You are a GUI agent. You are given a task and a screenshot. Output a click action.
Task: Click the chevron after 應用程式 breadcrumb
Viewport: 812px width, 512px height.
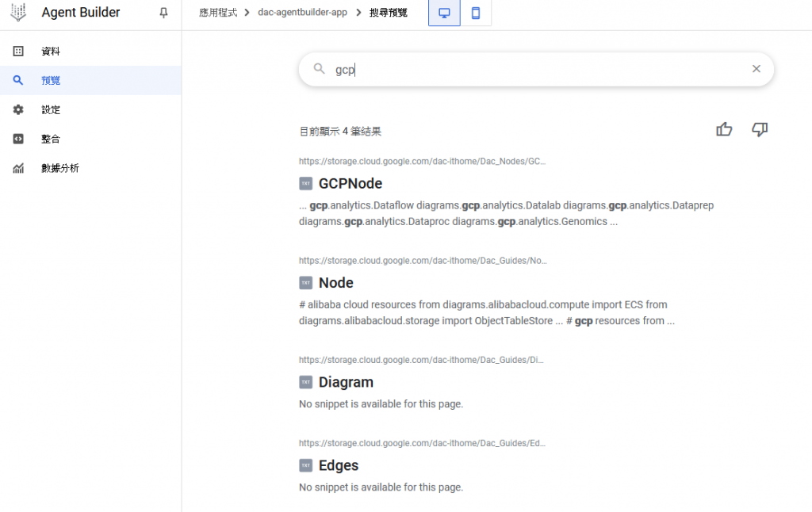[x=247, y=13]
